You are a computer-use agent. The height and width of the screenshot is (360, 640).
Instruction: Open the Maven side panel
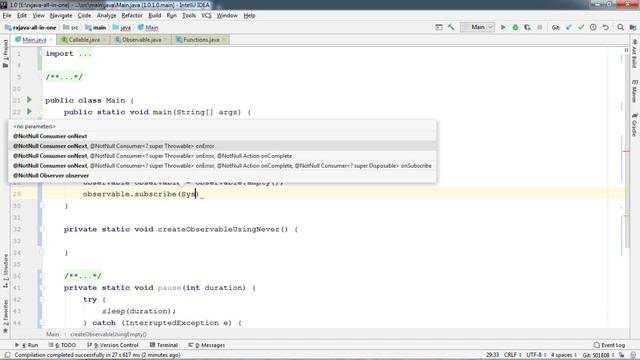coord(634,91)
